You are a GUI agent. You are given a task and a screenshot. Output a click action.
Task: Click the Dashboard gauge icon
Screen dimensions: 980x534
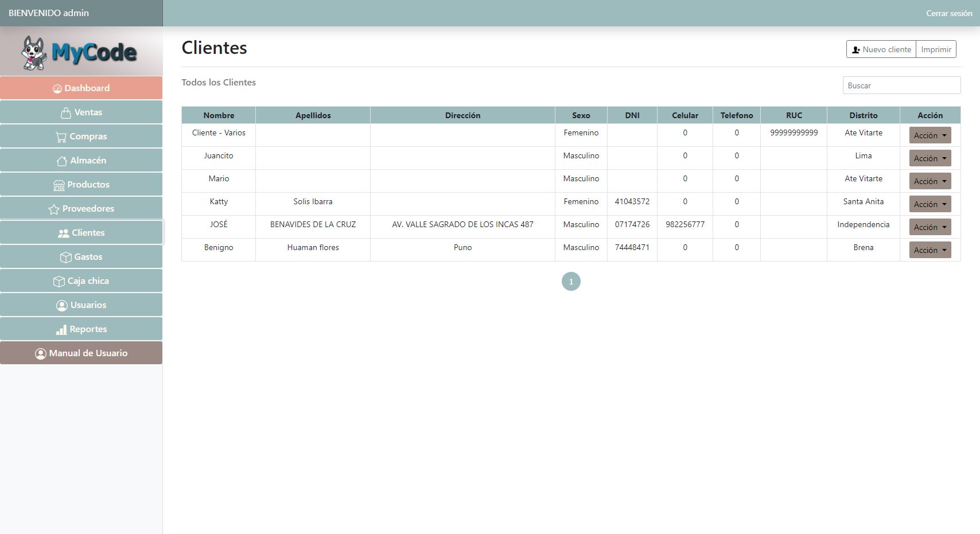click(x=57, y=88)
